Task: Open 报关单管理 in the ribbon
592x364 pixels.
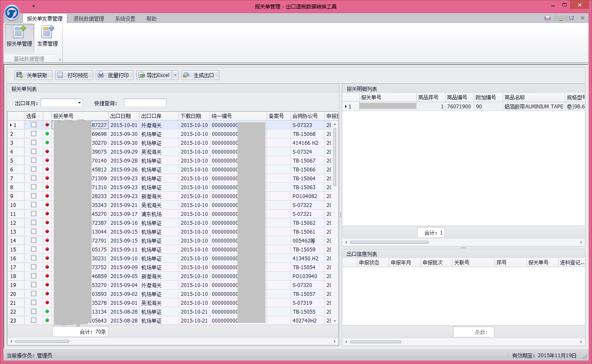Action: click(19, 36)
